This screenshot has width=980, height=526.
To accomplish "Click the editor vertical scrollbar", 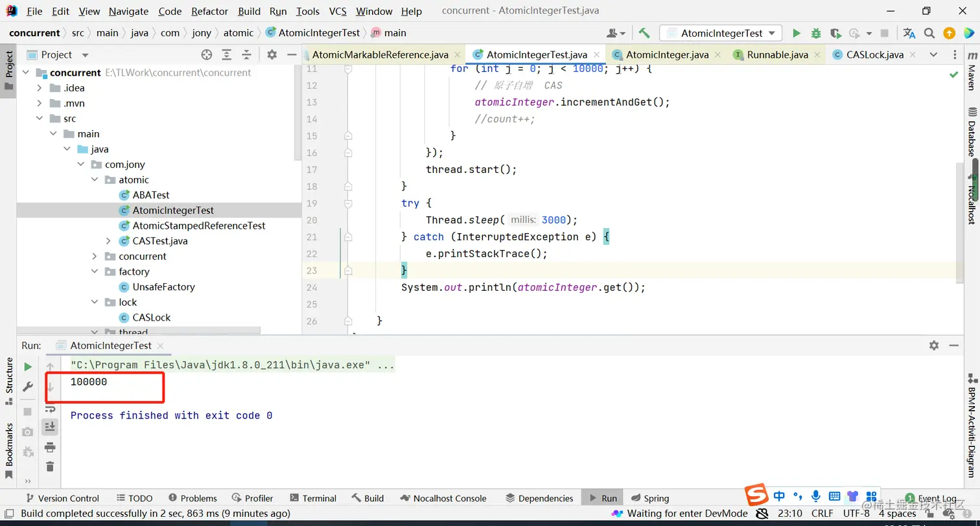I will click(959, 222).
